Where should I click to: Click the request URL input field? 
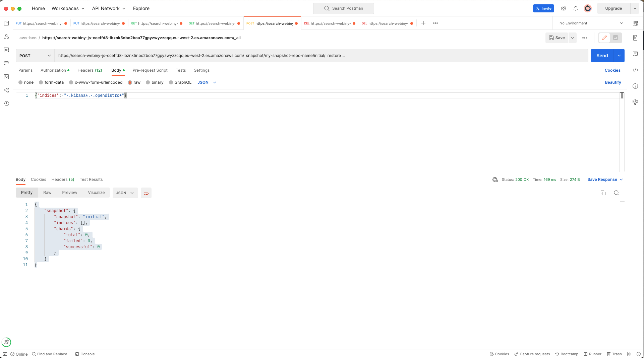pos(302,56)
